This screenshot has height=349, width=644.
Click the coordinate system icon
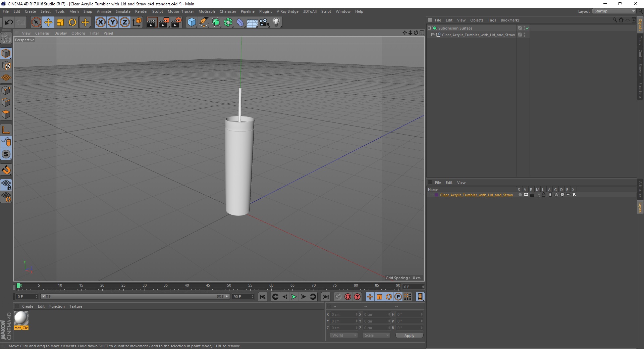pyautogui.click(x=137, y=22)
